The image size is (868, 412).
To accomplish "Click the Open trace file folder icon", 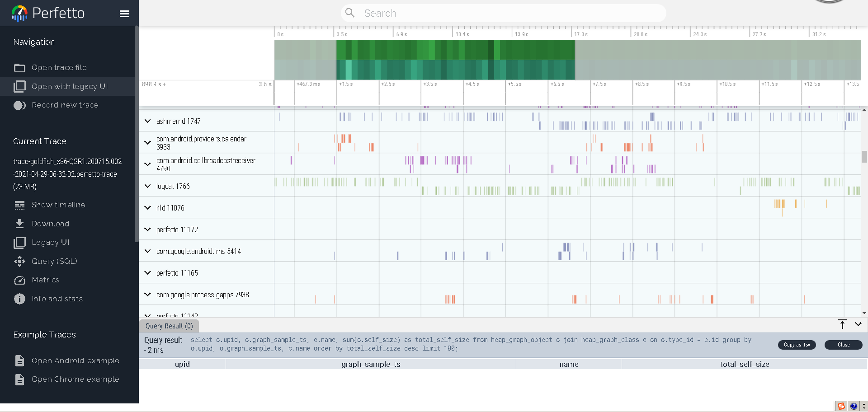I will [x=19, y=68].
